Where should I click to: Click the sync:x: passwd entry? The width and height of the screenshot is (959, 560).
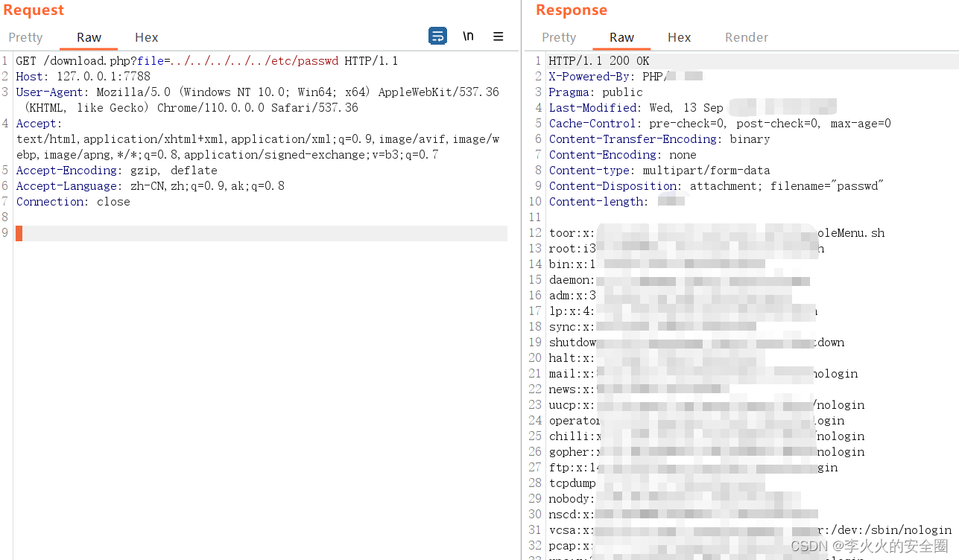pos(653,327)
